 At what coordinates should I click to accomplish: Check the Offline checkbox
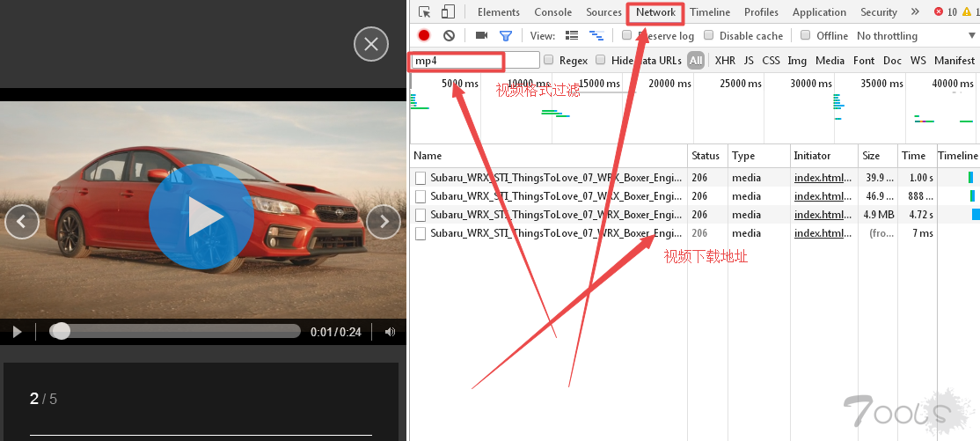point(806,35)
